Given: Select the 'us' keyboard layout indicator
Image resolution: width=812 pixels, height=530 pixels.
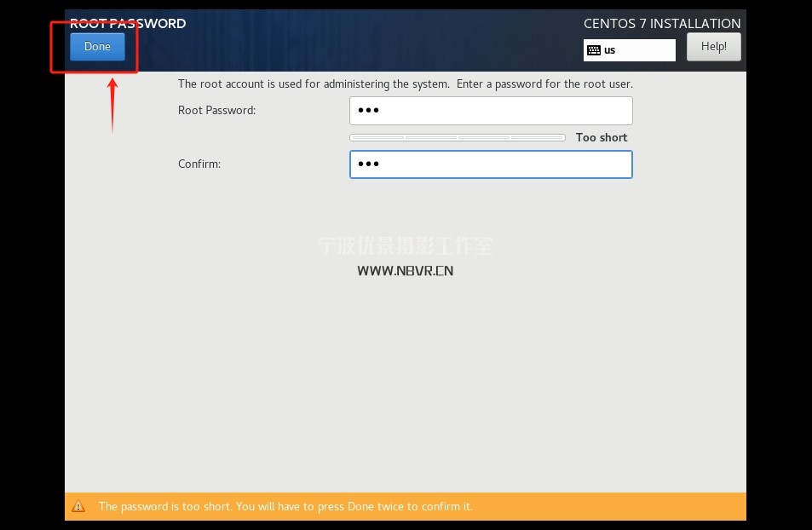Looking at the screenshot, I should click(x=610, y=50).
